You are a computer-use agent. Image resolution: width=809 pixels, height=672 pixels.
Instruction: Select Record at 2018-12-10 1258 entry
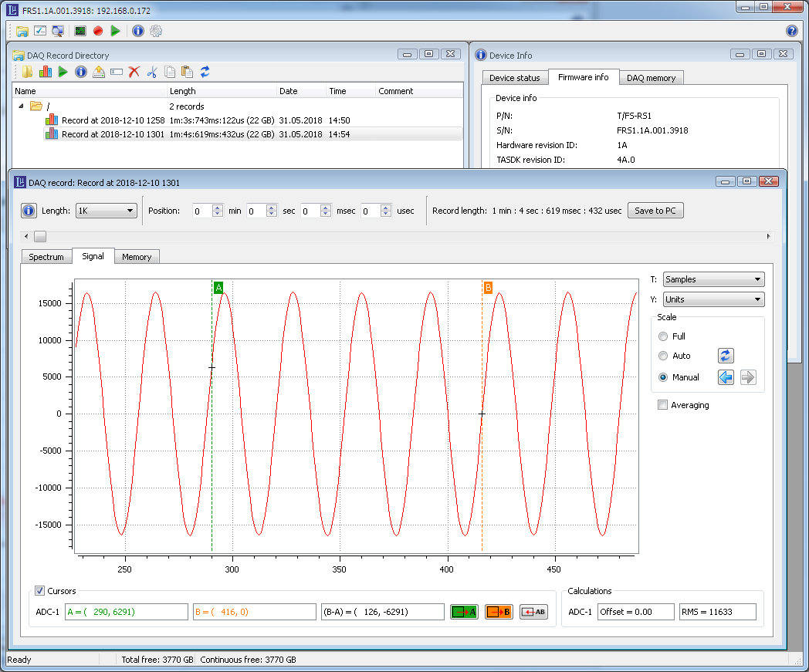(113, 120)
